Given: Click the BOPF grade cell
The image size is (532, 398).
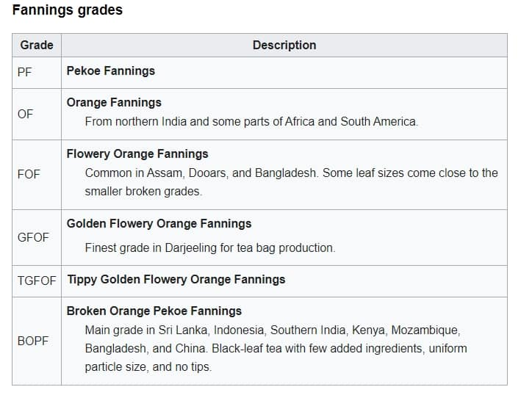Looking at the screenshot, I should (x=37, y=341).
